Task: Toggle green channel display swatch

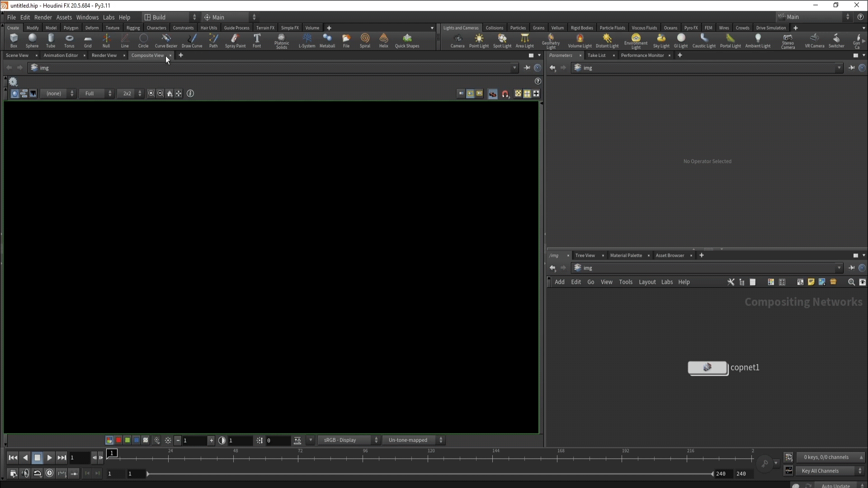Action: pyautogui.click(x=127, y=440)
